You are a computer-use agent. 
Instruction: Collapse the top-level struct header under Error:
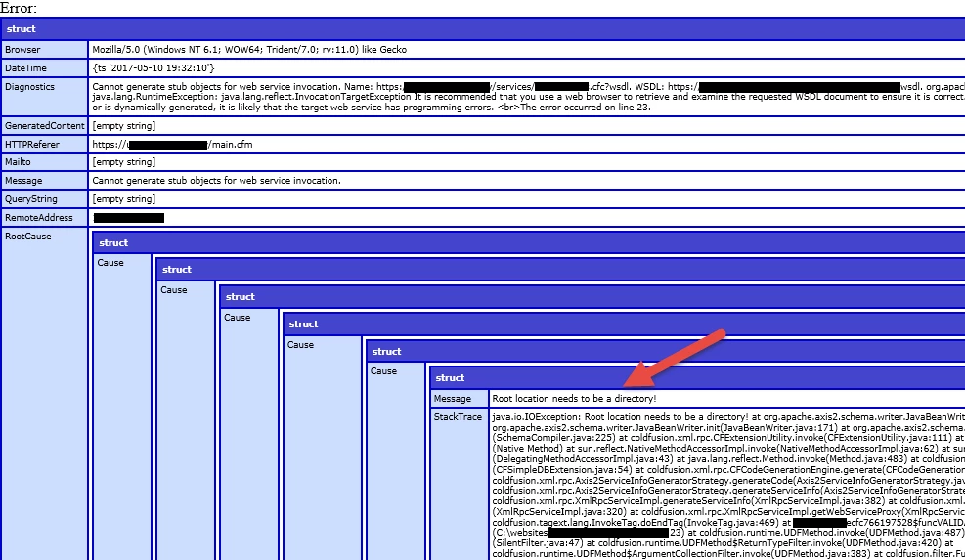click(483, 29)
